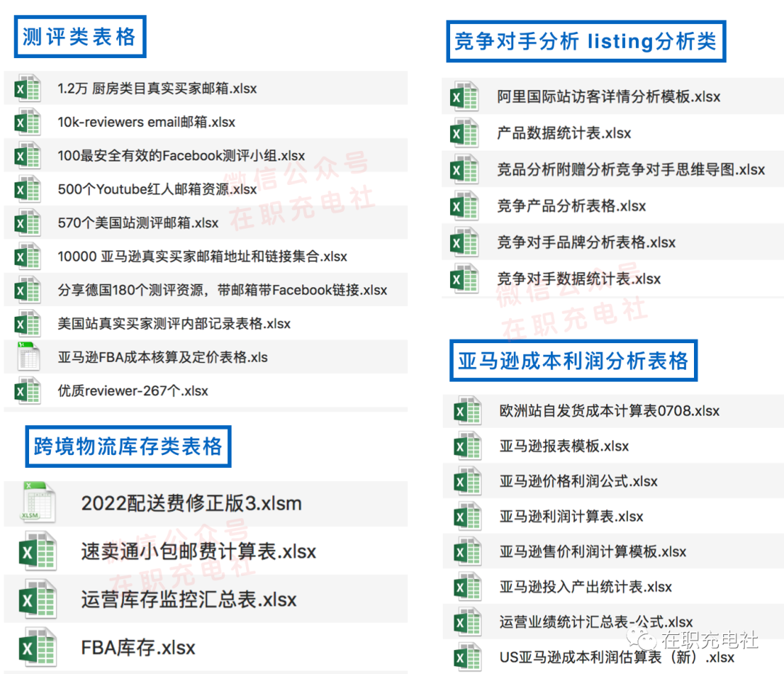Select file name 阿里国际站访客详情分析模板.xlsx
Viewport: 784px width, 674px height.
[608, 96]
